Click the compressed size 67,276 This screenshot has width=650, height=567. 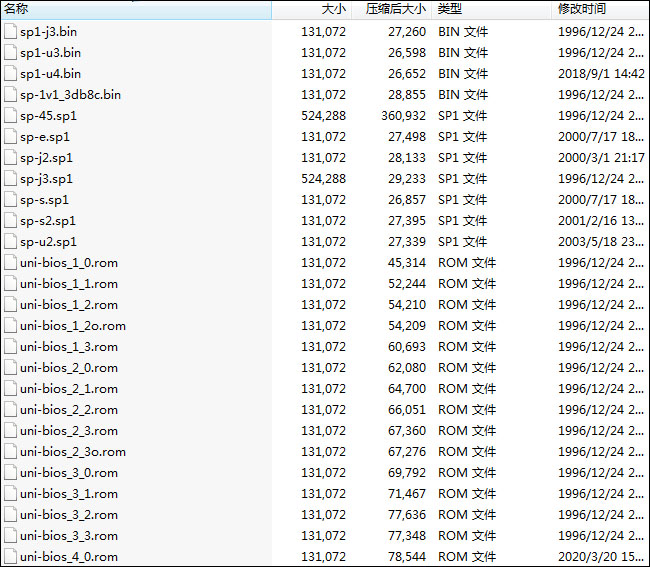[x=407, y=452]
